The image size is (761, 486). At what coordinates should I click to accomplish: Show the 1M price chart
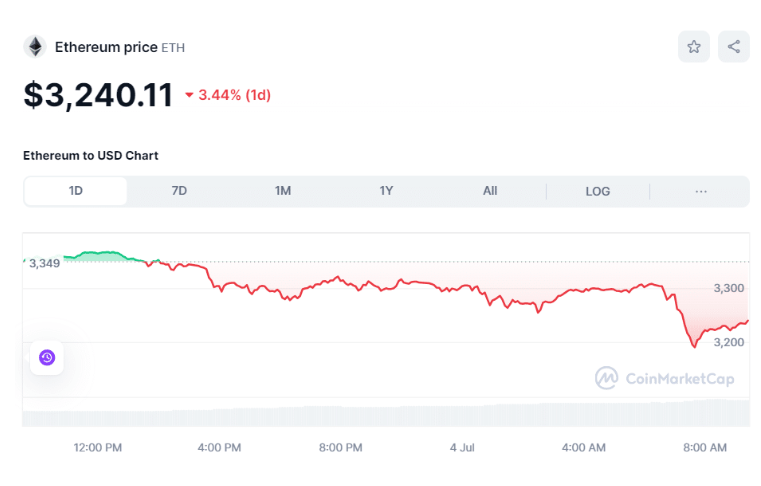(283, 191)
